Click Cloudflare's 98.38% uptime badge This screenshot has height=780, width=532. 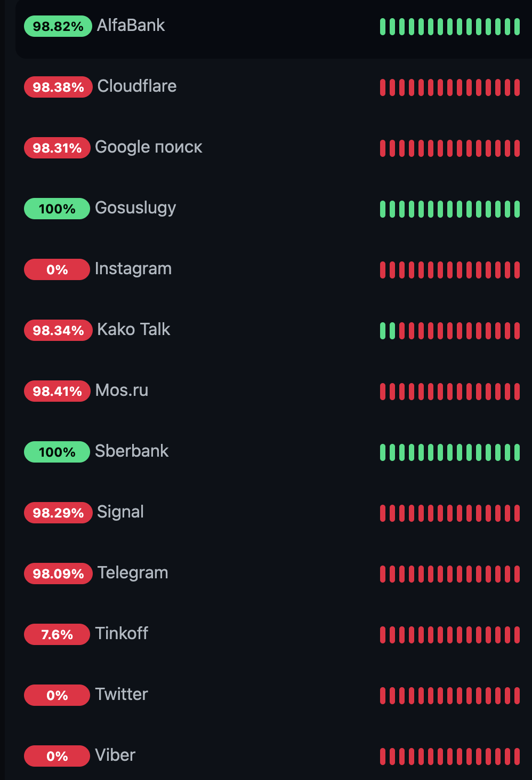pyautogui.click(x=58, y=87)
